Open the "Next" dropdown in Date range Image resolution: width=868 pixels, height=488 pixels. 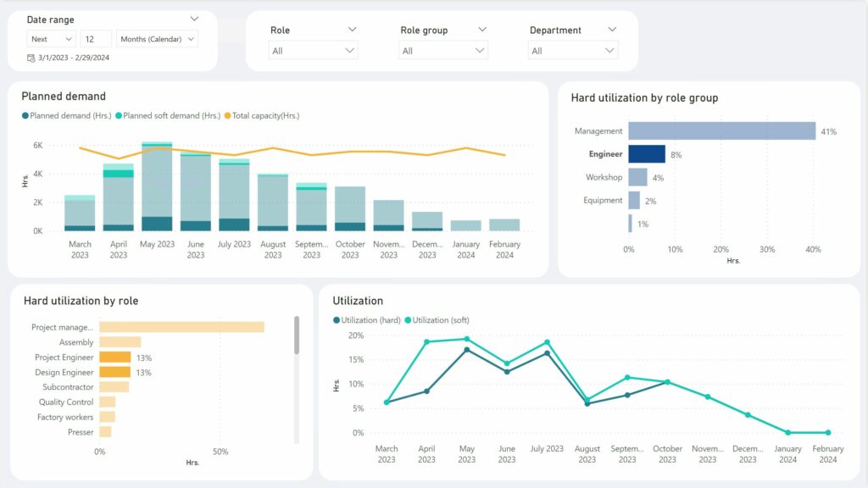tap(51, 38)
